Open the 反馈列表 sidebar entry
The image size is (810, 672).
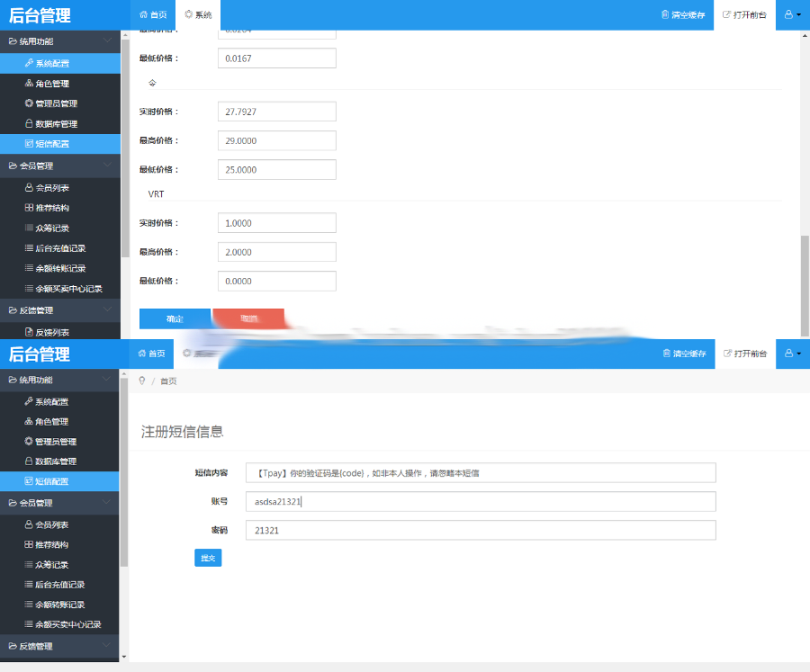coord(60,332)
